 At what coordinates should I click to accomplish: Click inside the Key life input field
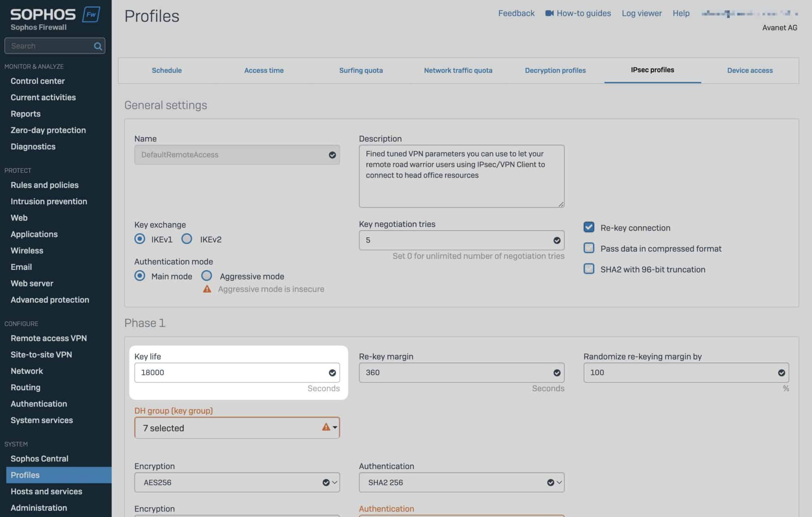pos(234,372)
